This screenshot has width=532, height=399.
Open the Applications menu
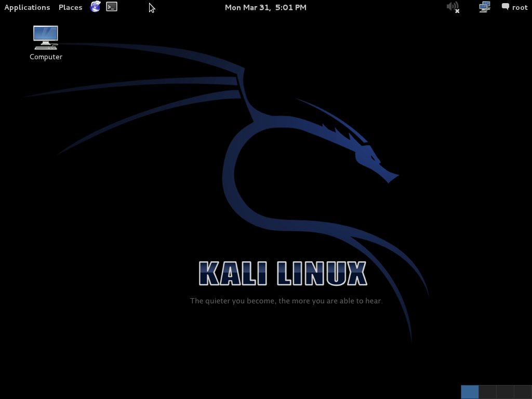[x=27, y=7]
